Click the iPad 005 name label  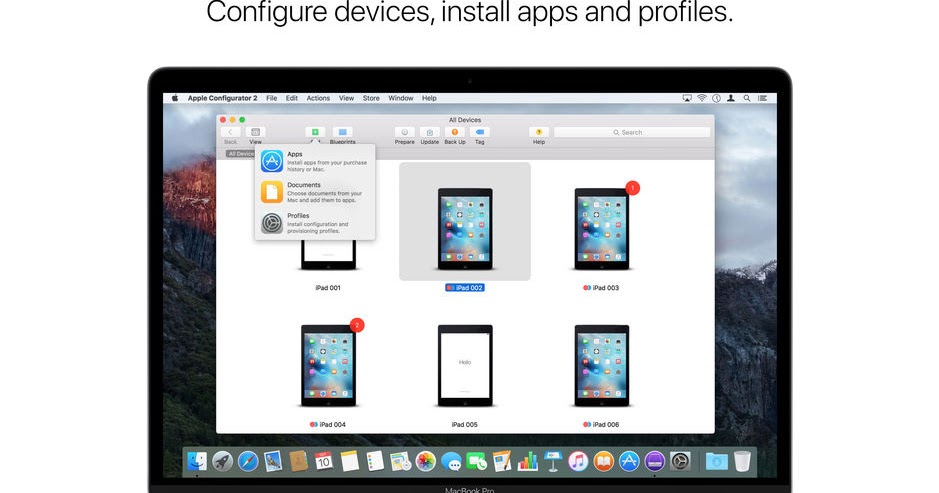(465, 425)
